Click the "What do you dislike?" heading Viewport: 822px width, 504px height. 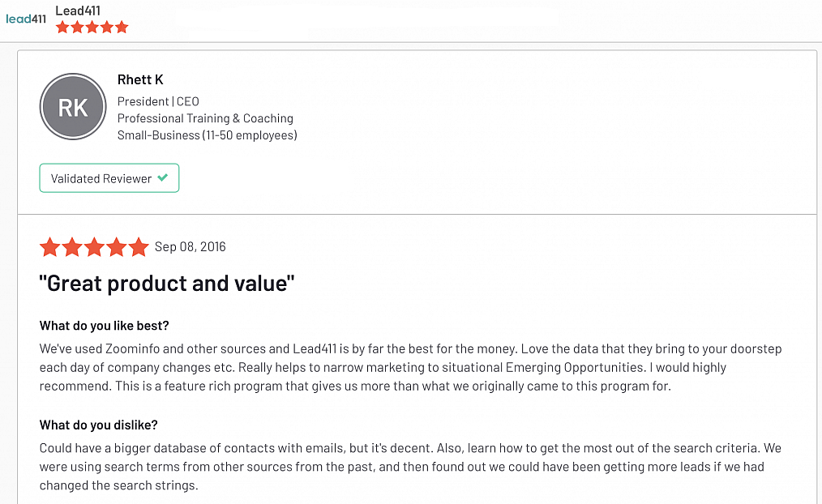tap(99, 425)
